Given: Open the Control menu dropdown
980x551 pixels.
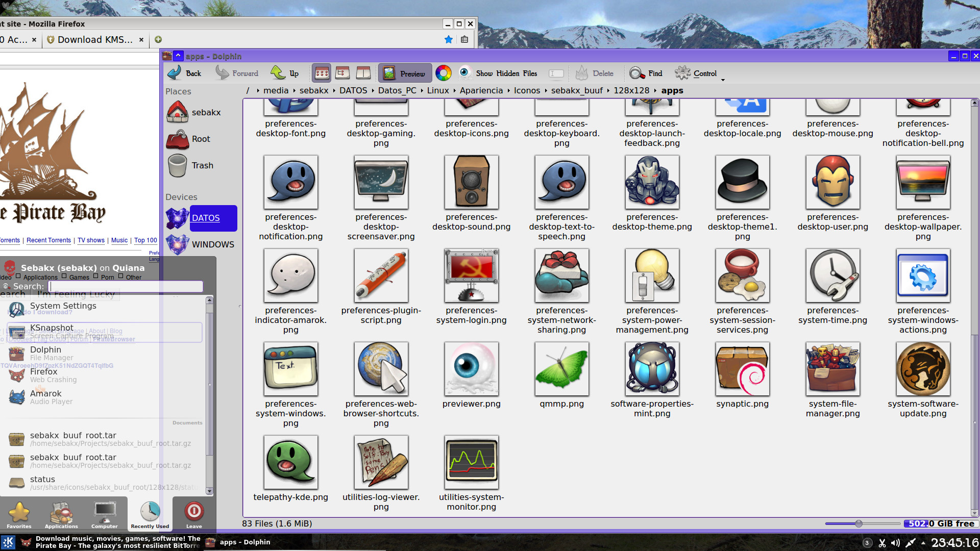Looking at the screenshot, I should (x=699, y=74).
